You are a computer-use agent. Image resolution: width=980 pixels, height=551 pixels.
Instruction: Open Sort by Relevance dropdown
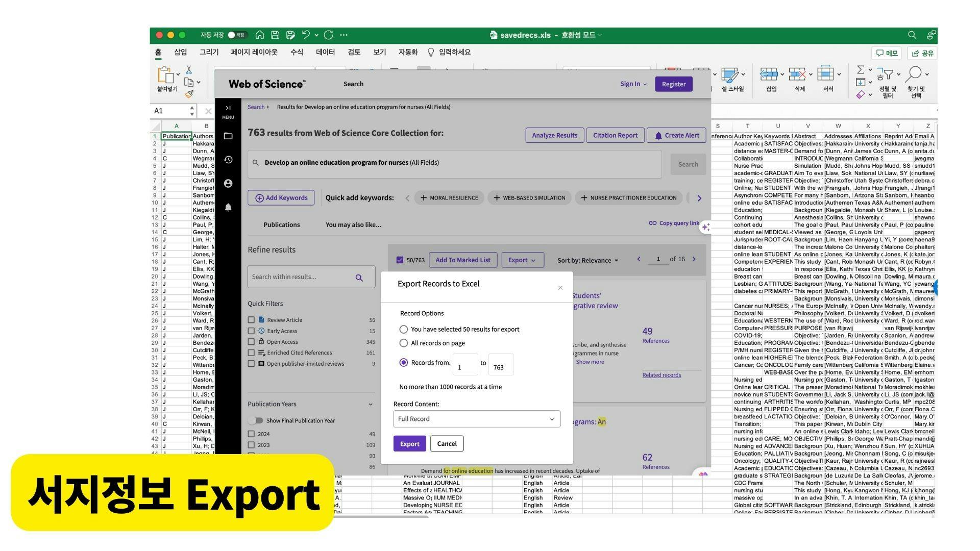pos(587,260)
